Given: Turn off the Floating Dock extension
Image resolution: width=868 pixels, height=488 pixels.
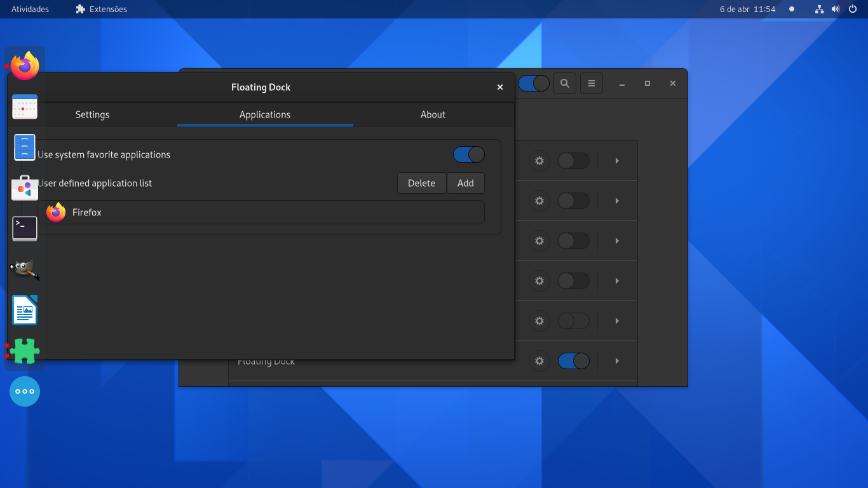Looking at the screenshot, I should click(x=574, y=360).
